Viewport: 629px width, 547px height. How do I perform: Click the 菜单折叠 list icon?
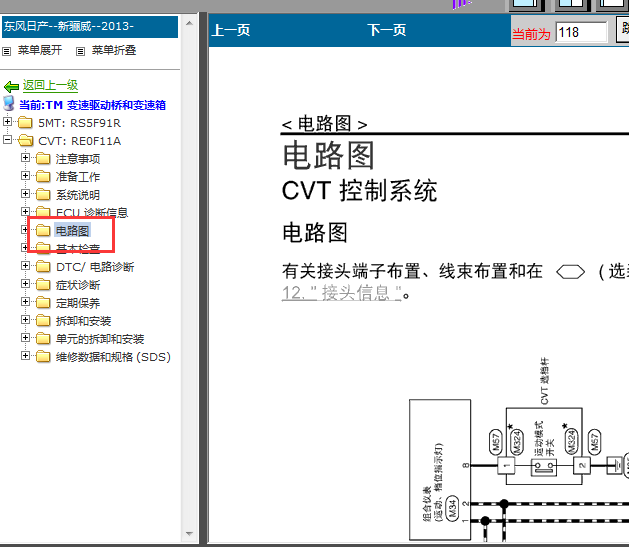(80, 51)
